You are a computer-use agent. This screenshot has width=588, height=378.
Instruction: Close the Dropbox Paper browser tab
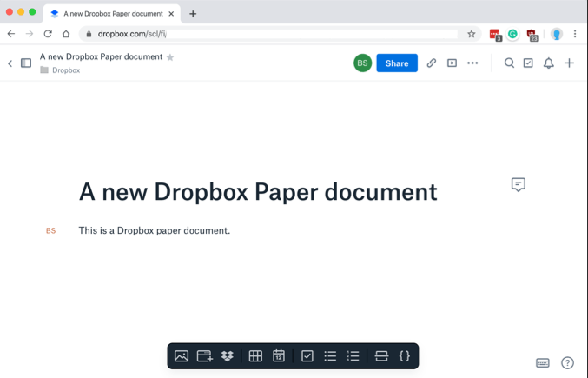point(171,14)
